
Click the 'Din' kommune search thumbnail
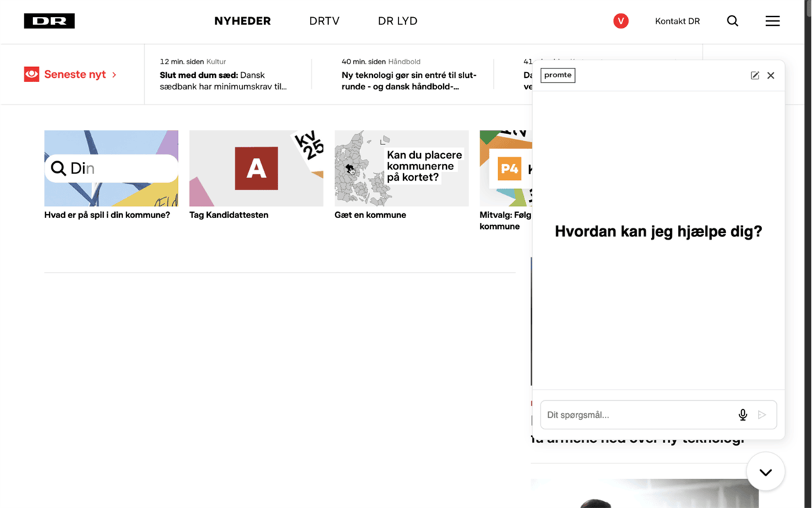111,168
